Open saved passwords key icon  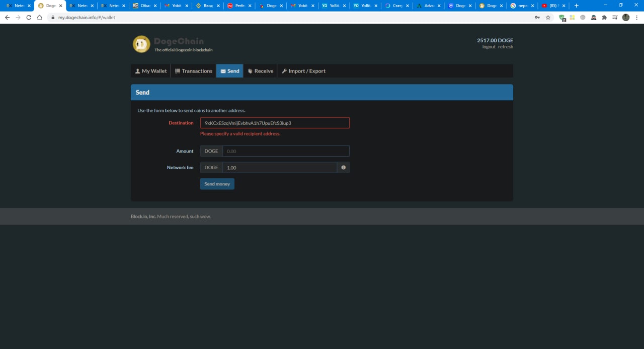pos(537,17)
